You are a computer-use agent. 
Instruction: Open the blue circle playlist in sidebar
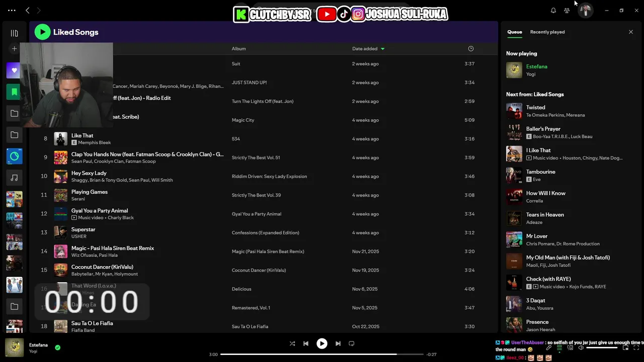point(14,156)
